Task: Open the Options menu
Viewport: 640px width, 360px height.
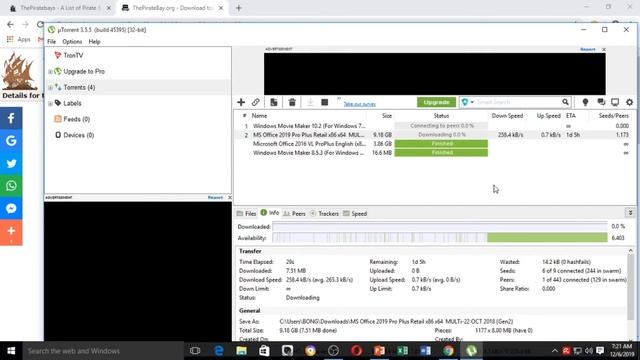Action: point(72,42)
